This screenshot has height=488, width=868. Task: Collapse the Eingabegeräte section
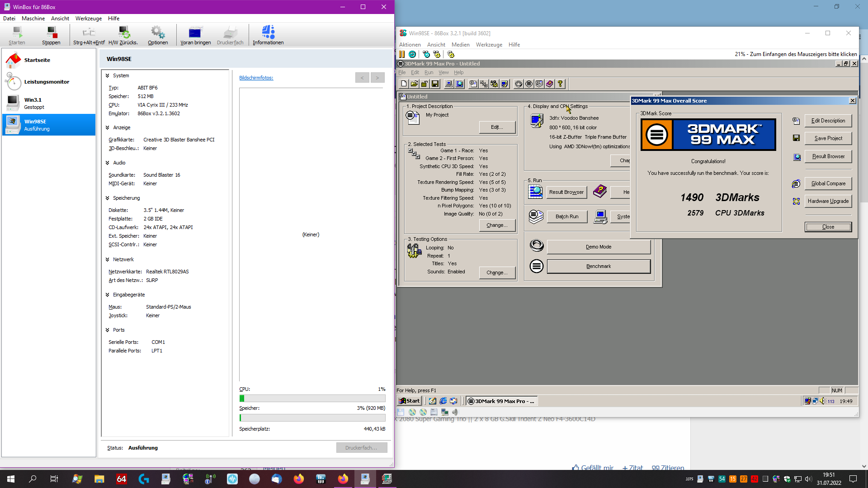(108, 295)
